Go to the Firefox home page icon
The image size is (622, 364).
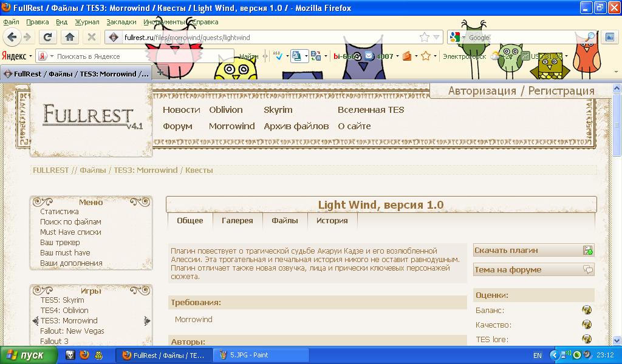pos(70,37)
